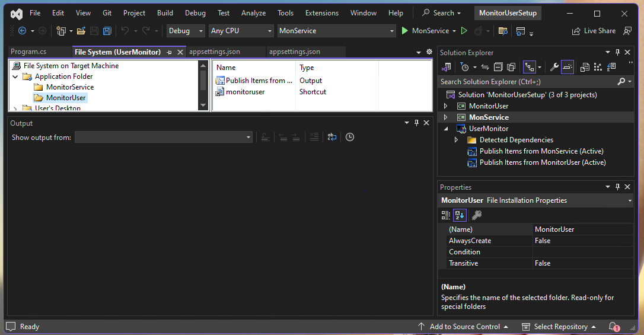Click File Types Editor icon in Solution Explorer

611,67
